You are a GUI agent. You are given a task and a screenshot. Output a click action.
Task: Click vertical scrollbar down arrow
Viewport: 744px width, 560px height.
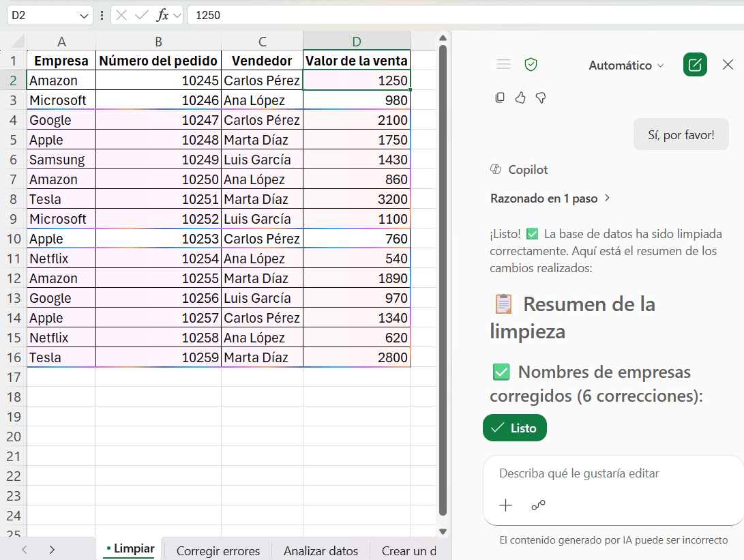pyautogui.click(x=443, y=531)
